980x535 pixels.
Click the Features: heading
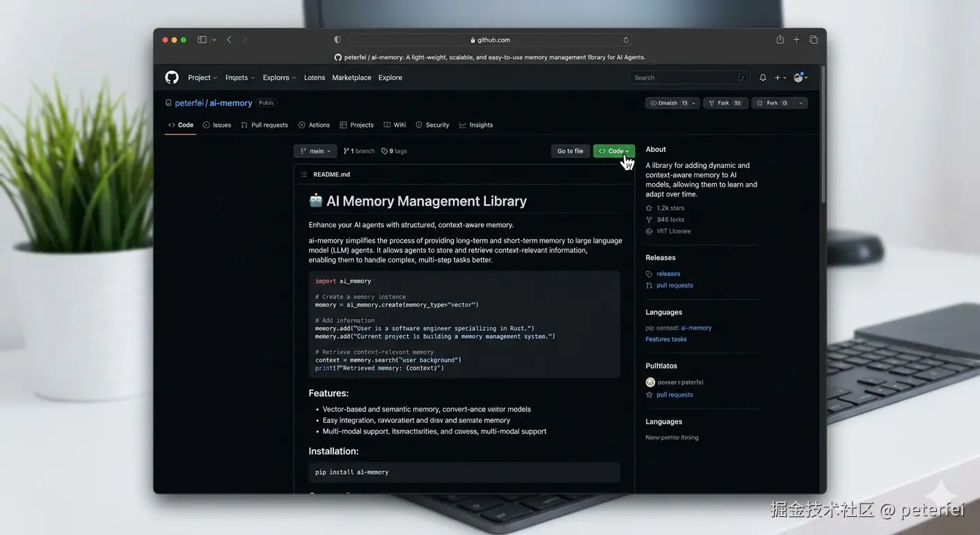pyautogui.click(x=329, y=394)
